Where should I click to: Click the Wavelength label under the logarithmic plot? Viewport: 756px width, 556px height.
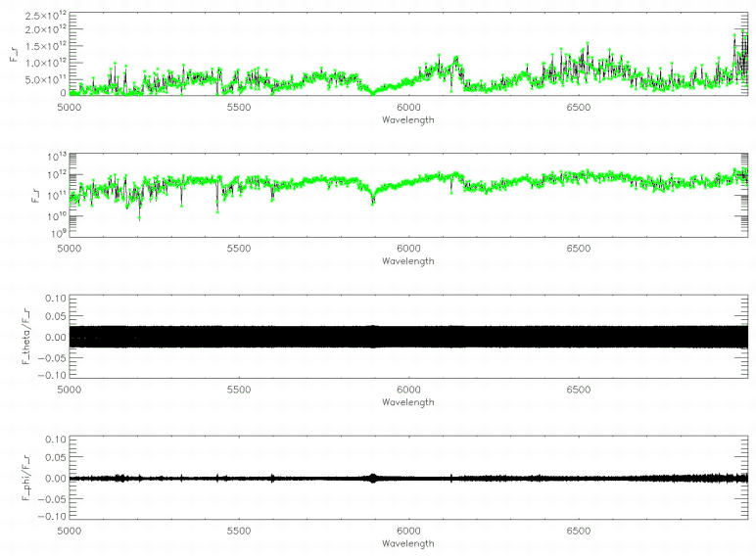(408, 261)
